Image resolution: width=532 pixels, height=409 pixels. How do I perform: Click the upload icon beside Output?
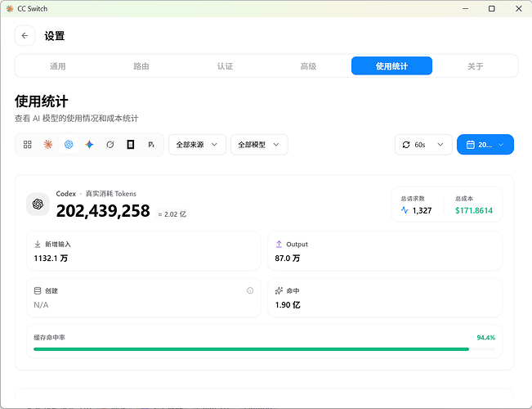point(279,245)
